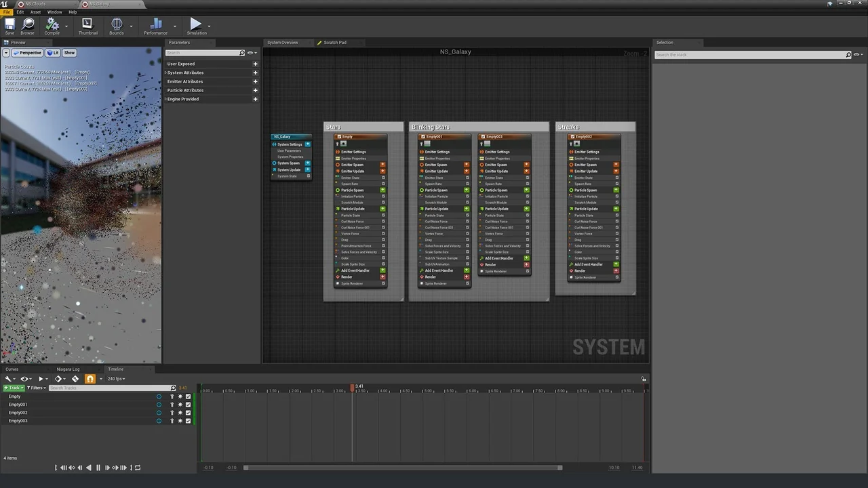Image resolution: width=868 pixels, height=488 pixels.
Task: Add a module to Stars Particle Update
Action: (x=382, y=209)
